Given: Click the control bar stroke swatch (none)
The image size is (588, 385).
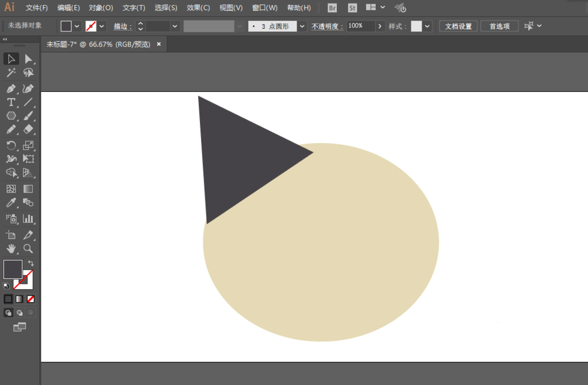Looking at the screenshot, I should tap(91, 26).
